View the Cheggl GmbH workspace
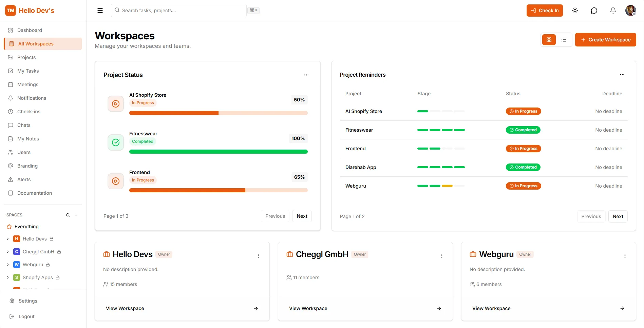The image size is (644, 328). pyautogui.click(x=365, y=308)
